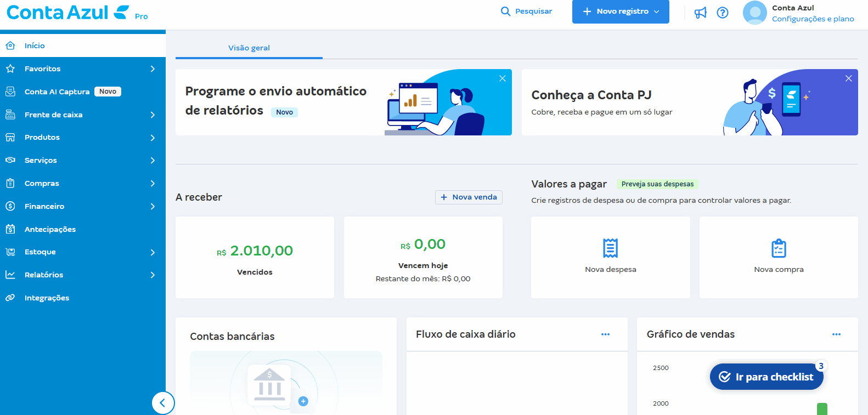
Task: Click the bank building illustration
Action: (x=269, y=385)
